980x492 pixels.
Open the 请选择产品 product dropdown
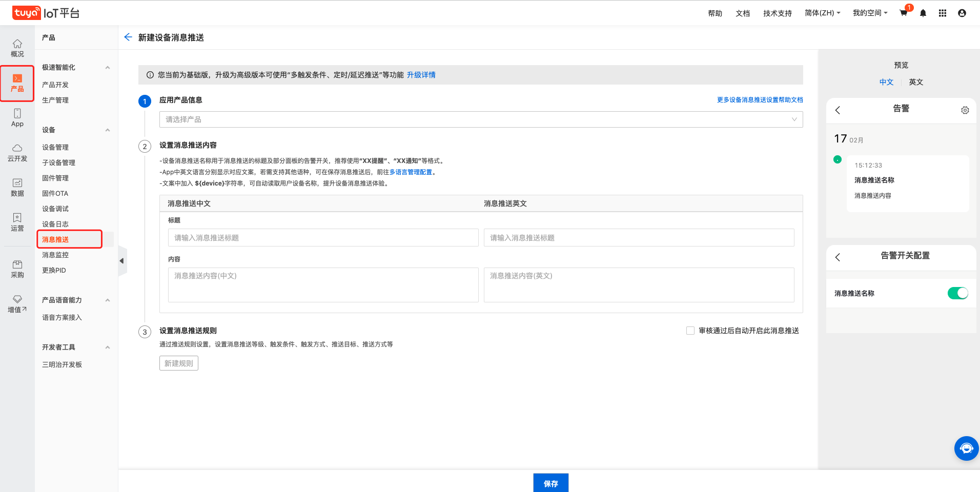tap(481, 119)
